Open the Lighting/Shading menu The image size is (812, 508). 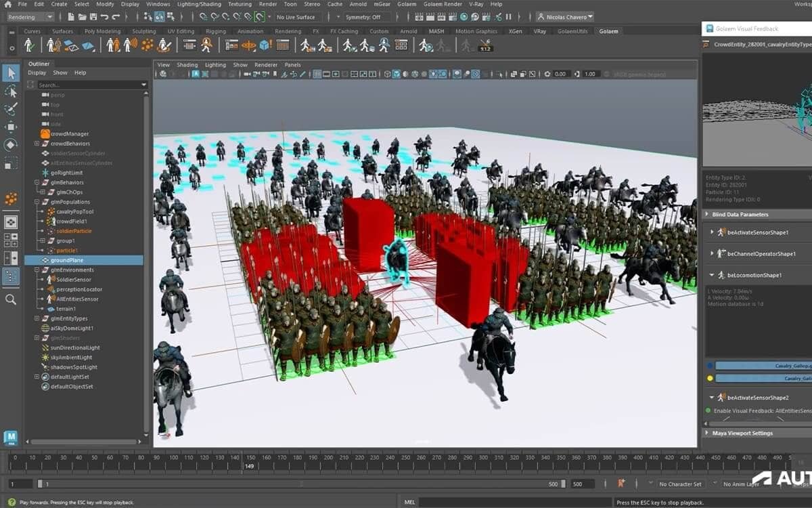click(x=198, y=4)
